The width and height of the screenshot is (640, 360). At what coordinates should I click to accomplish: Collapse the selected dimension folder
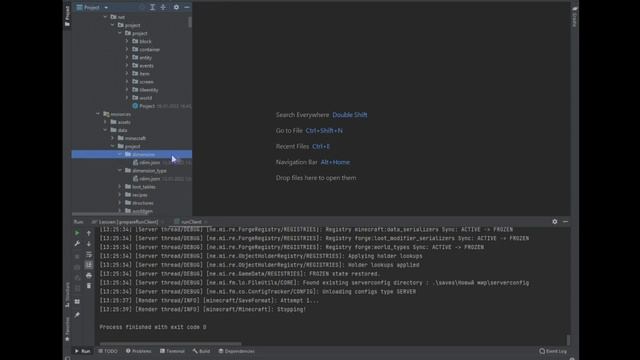click(120, 154)
